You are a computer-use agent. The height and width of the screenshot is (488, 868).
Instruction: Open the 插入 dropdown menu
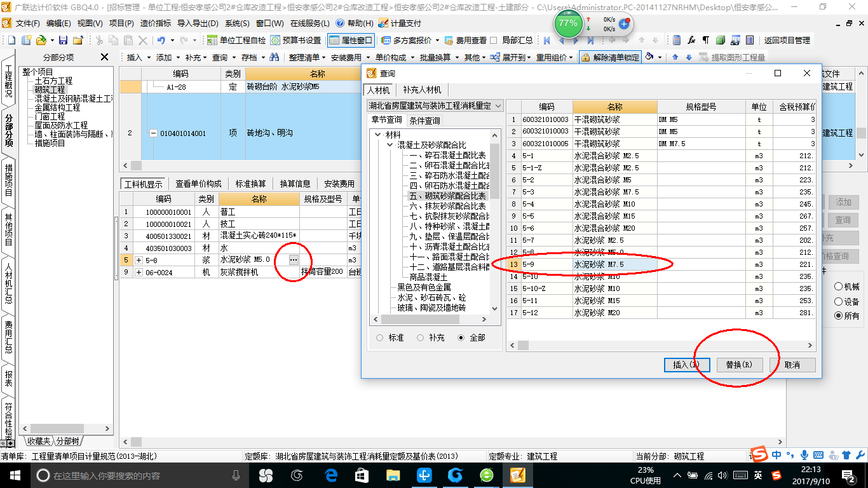click(139, 57)
